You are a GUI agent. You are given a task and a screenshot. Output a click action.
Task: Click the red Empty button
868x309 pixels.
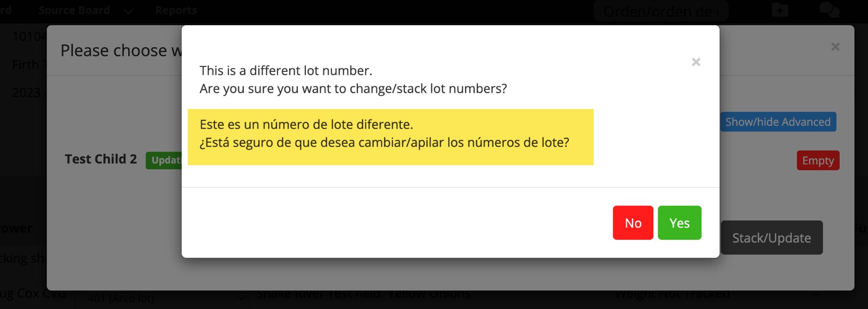(x=818, y=161)
